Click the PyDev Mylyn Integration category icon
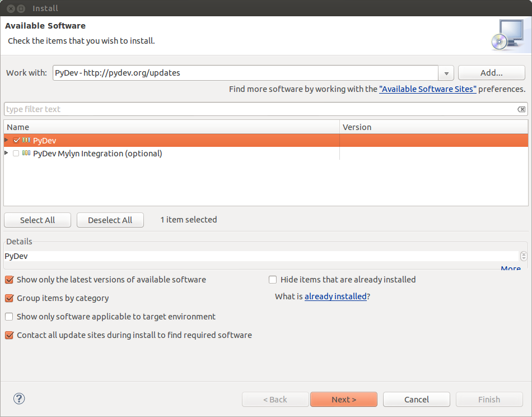The width and height of the screenshot is (532, 417). [26, 153]
